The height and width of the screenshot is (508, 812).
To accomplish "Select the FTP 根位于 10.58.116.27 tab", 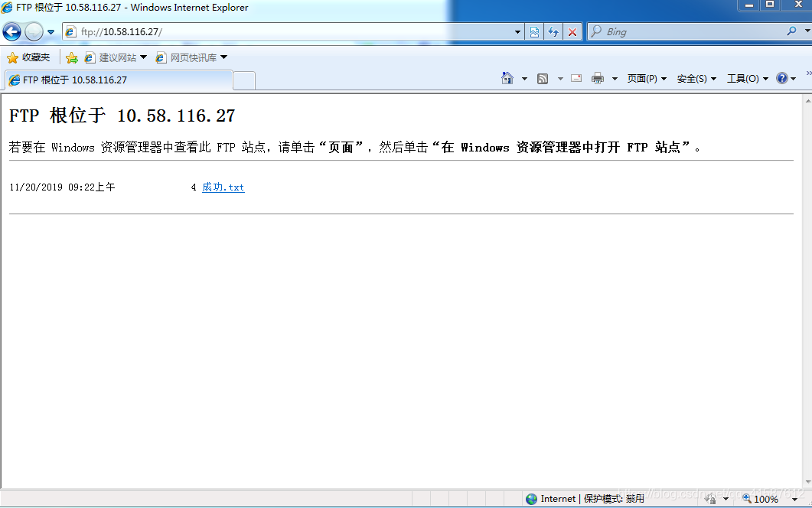I will (119, 80).
